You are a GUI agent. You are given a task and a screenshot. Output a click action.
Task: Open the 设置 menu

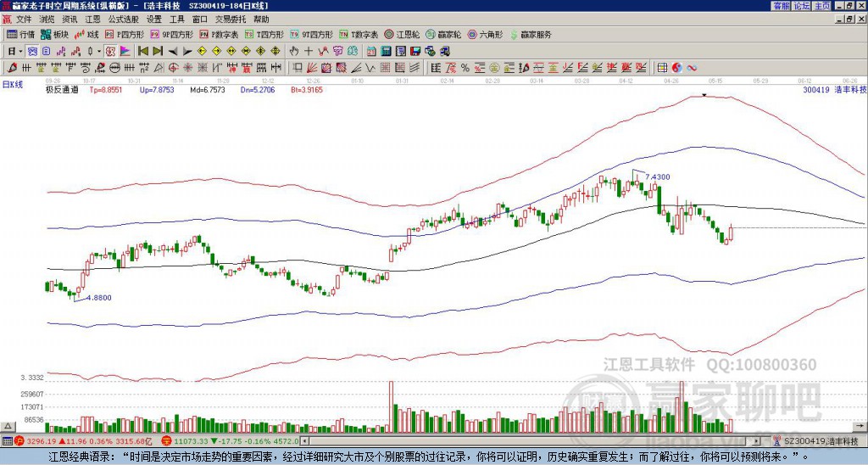[x=154, y=20]
